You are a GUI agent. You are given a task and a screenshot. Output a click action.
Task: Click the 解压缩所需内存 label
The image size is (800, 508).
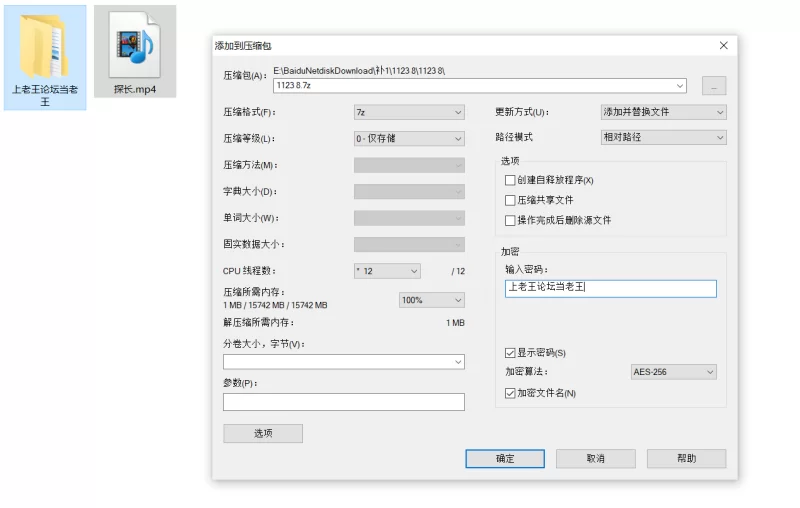coord(258,322)
